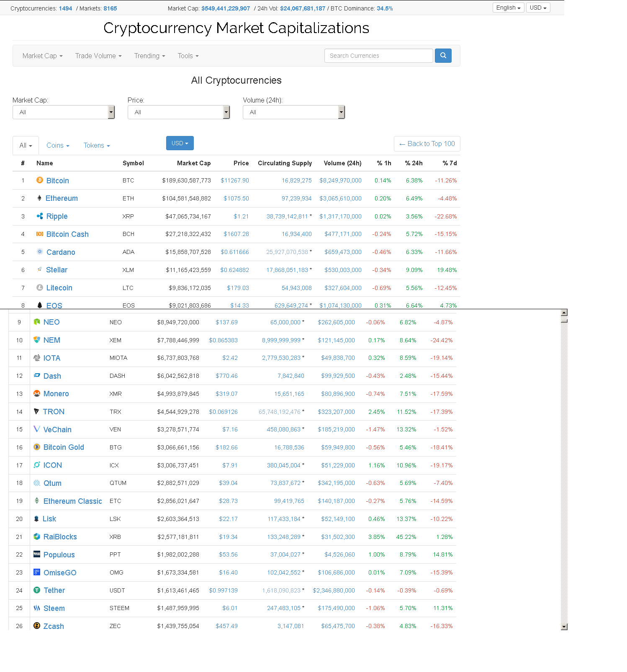Image resolution: width=627 pixels, height=672 pixels.
Task: Click the TRON logo icon
Action: click(x=36, y=411)
